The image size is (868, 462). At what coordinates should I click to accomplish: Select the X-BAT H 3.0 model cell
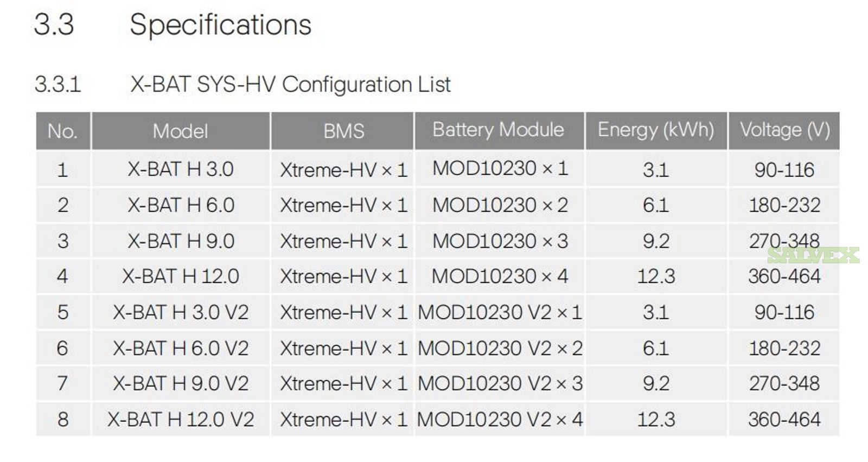(x=181, y=169)
